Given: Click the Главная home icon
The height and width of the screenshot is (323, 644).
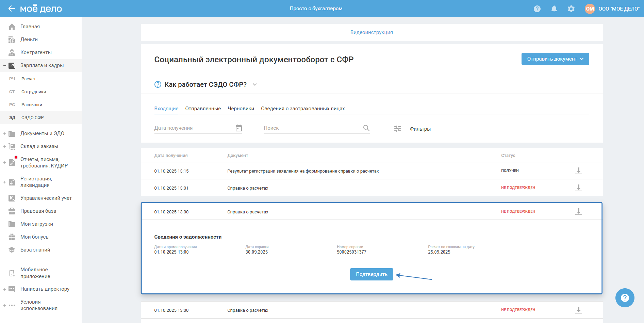Looking at the screenshot, I should [12, 27].
